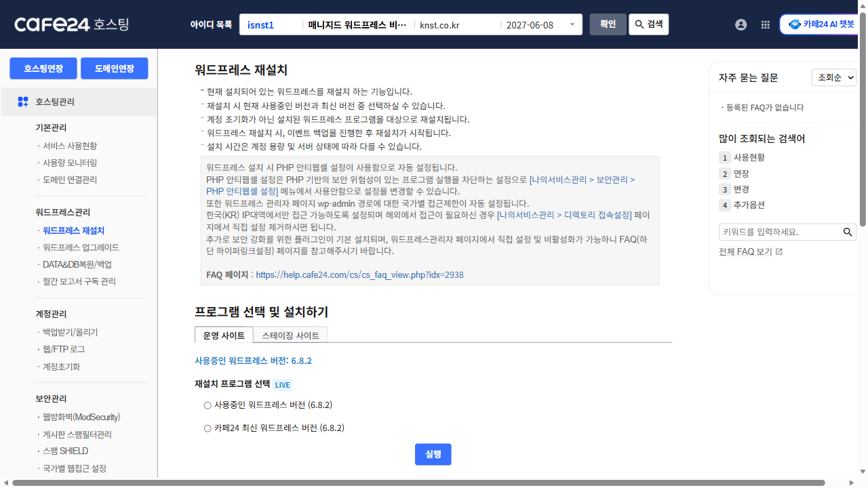Open the help.cafe24.com FAQ page link
The image size is (868, 488).
pyautogui.click(x=359, y=274)
